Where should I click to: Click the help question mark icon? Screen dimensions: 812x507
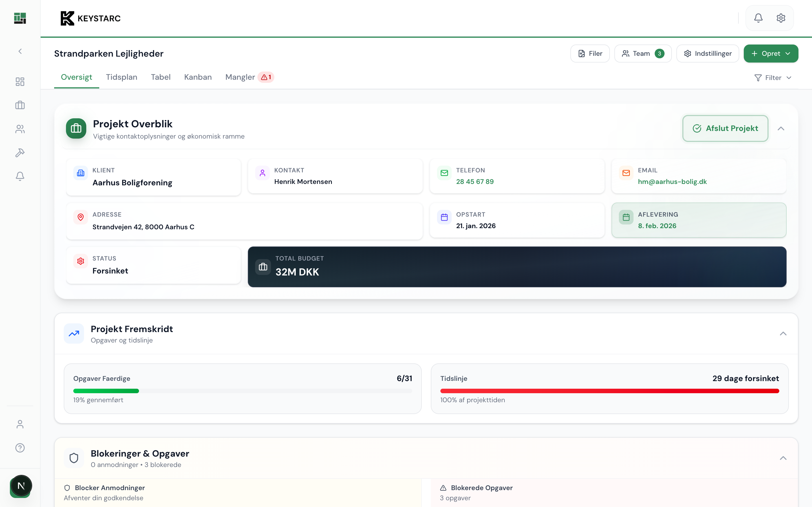tap(20, 448)
